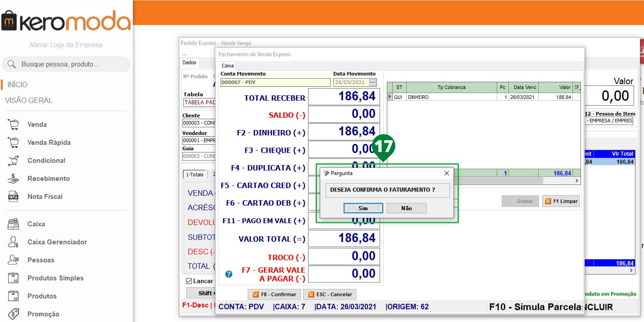Viewport: 644px width, 322px height.
Task: Open date picker ellipsis next to Data Movimento
Action: (x=372, y=82)
